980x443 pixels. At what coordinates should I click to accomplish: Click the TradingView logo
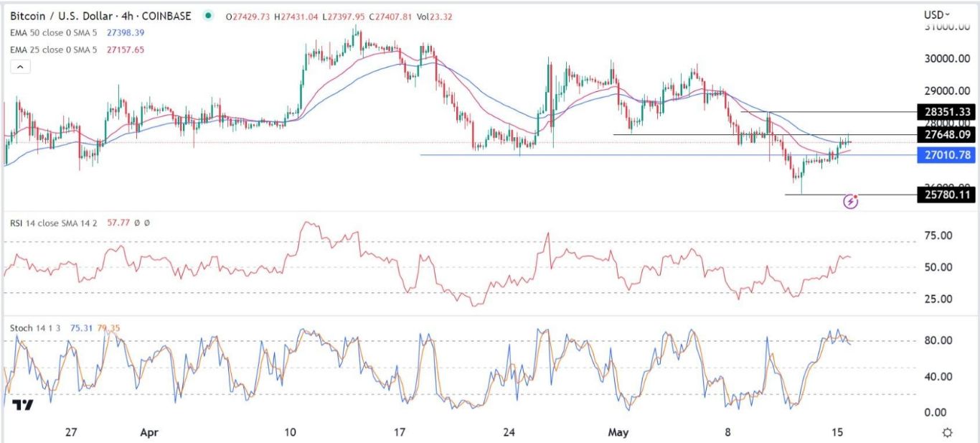click(x=24, y=405)
